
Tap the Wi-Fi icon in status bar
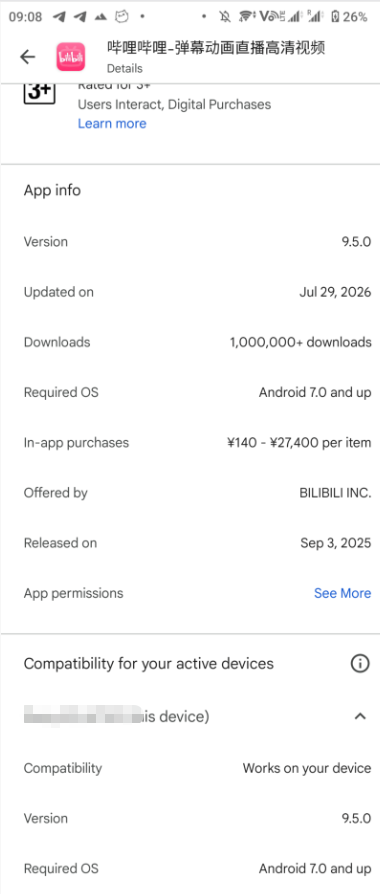tap(246, 17)
